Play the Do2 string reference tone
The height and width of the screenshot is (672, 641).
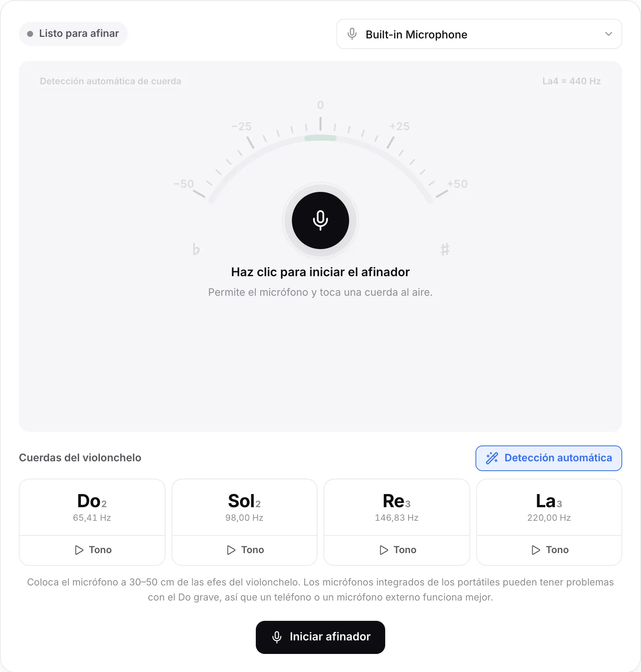pyautogui.click(x=92, y=550)
